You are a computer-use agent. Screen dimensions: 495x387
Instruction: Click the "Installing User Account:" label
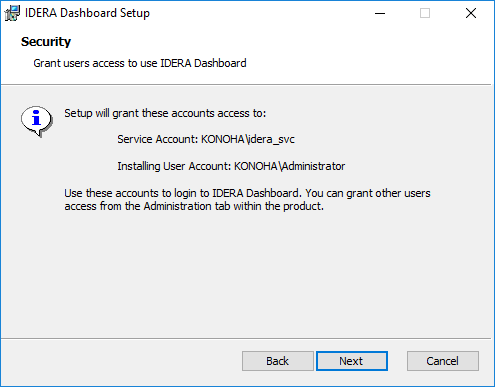[174, 166]
